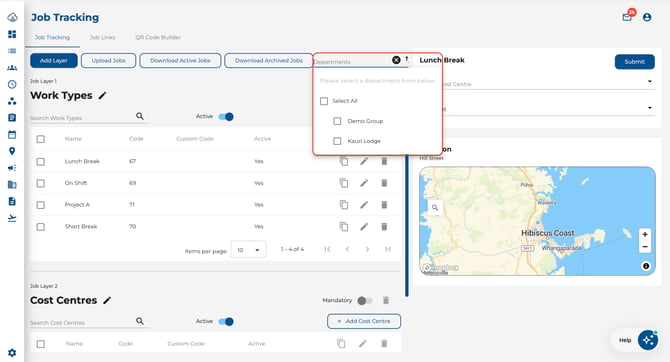Switch to QR Code Builder tab
Screen dimensions: 670x362
click(x=158, y=37)
